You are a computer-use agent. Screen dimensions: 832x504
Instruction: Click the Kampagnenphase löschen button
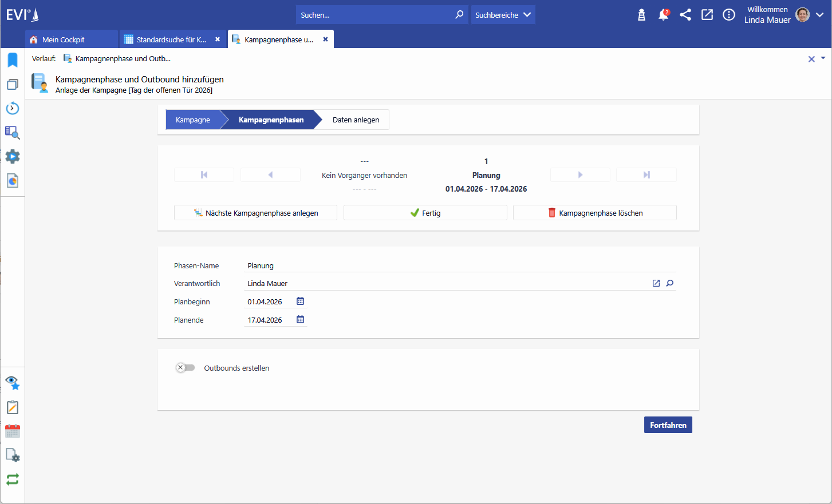click(x=594, y=213)
